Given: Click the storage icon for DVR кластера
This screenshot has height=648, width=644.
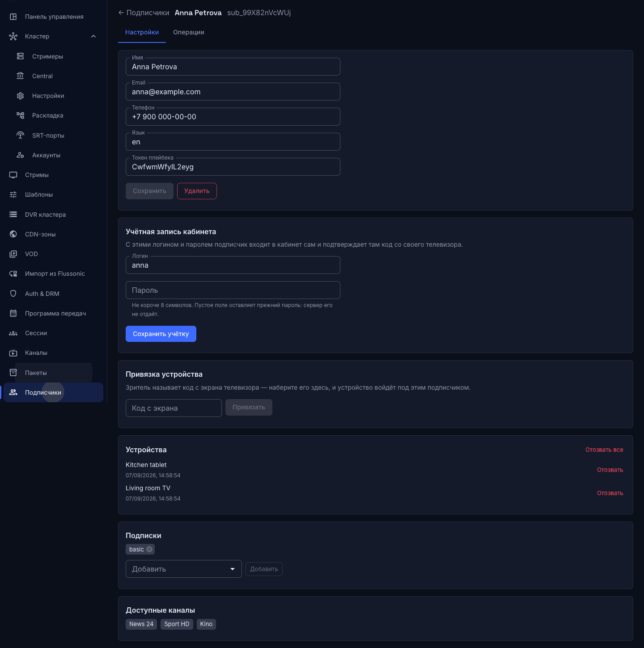Looking at the screenshot, I should (x=13, y=215).
